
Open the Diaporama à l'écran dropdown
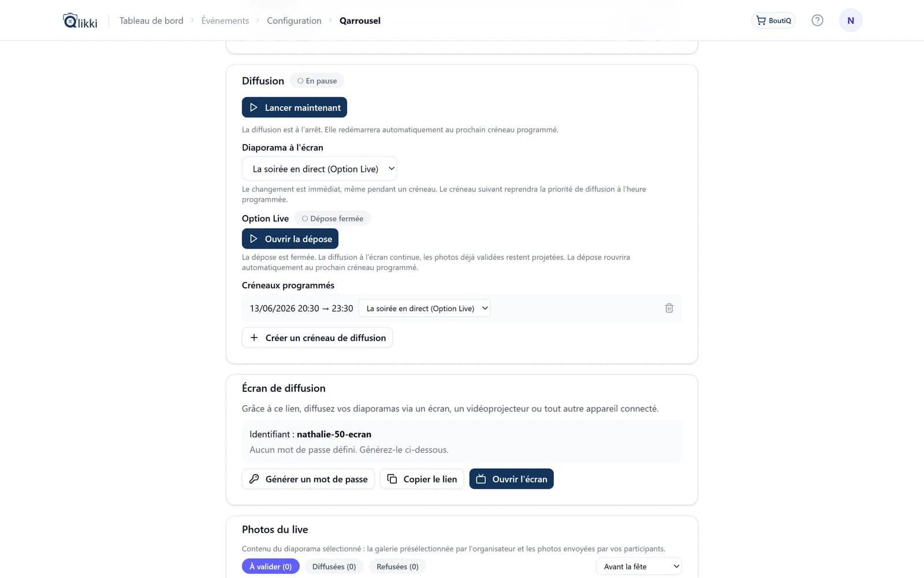click(319, 169)
